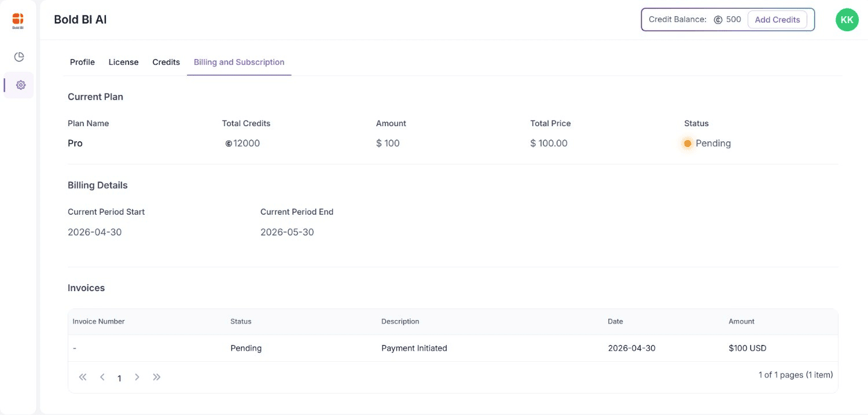Click the Add Credits button

point(777,20)
